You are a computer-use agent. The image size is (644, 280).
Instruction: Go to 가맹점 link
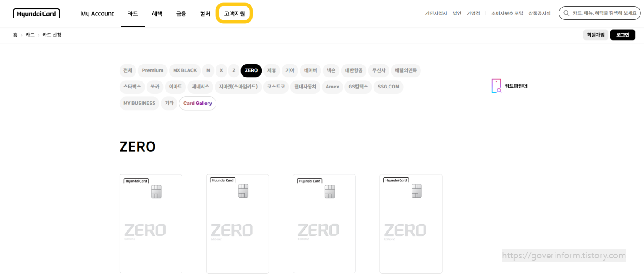473,13
